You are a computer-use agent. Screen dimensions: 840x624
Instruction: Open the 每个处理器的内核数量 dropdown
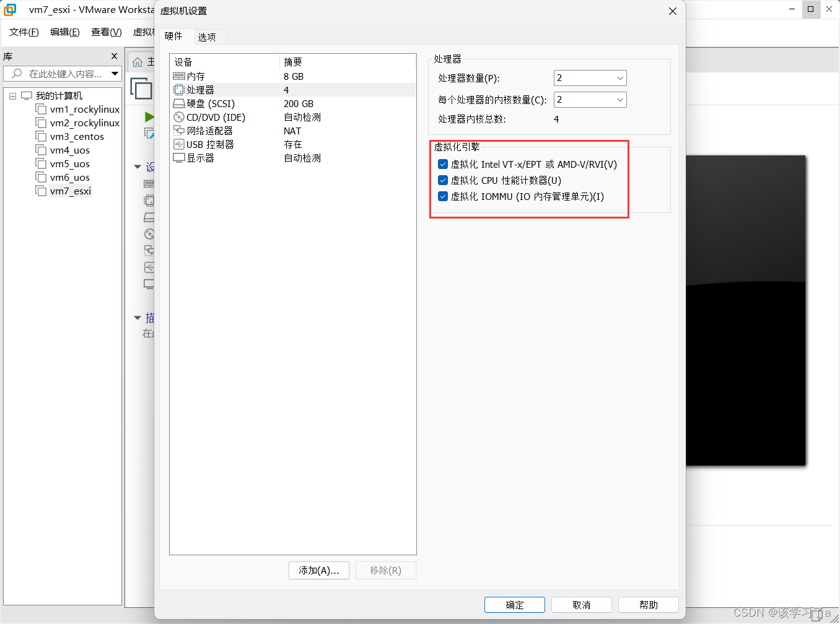tap(590, 100)
